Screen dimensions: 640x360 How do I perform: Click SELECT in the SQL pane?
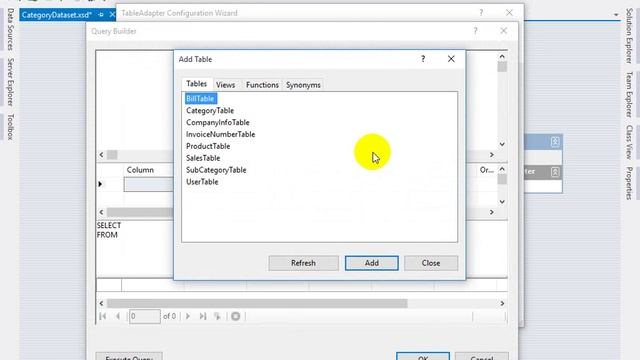109,225
